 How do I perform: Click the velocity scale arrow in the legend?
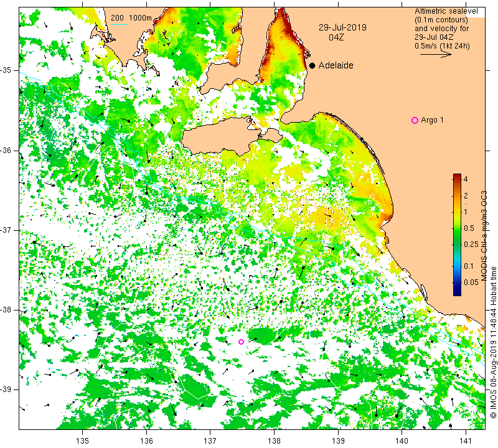436,55
